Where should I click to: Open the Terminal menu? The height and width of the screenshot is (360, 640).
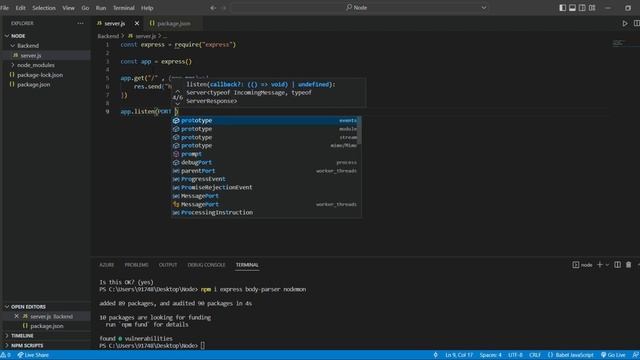pyautogui.click(x=124, y=8)
